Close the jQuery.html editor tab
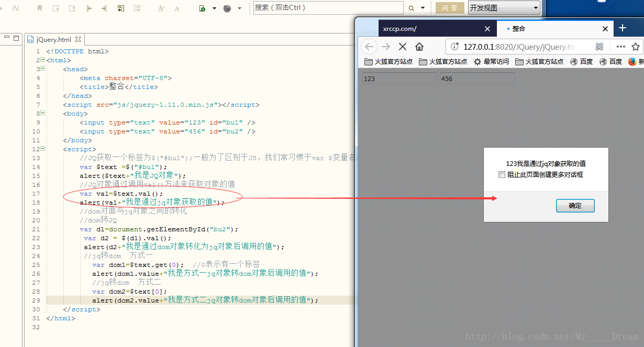This screenshot has width=644, height=347. 78,39
